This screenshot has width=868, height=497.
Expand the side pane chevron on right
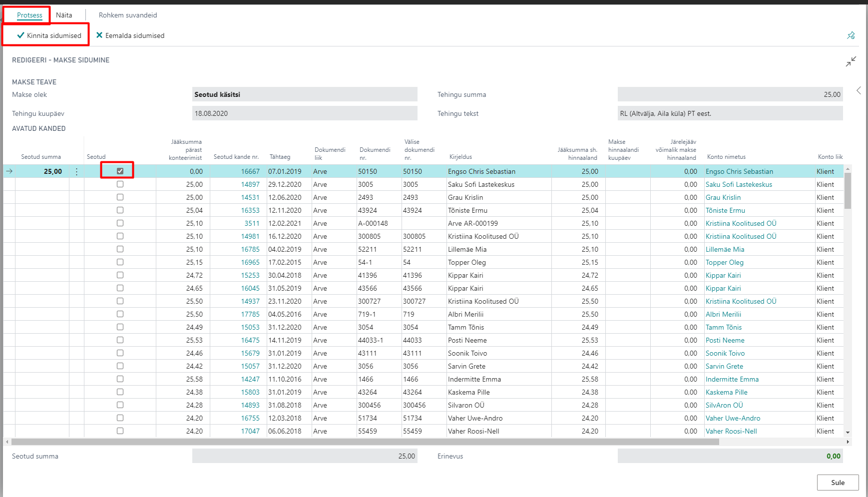tap(859, 90)
